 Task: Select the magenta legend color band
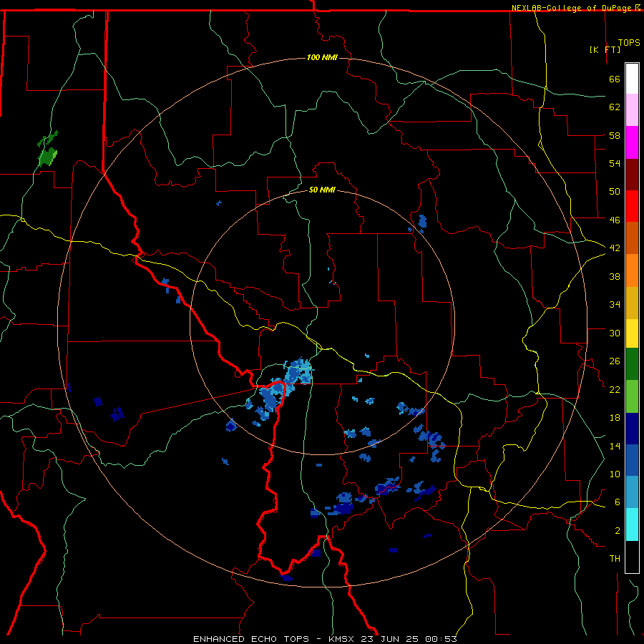click(632, 142)
